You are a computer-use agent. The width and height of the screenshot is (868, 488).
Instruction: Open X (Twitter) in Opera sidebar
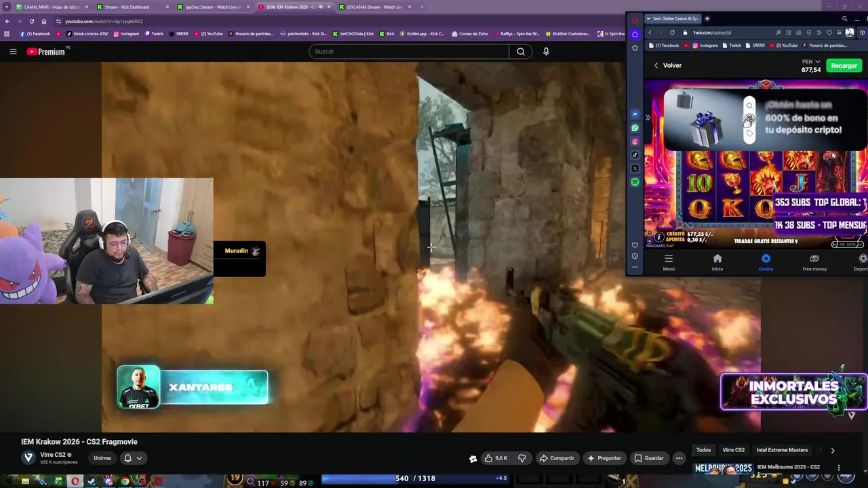[635, 168]
